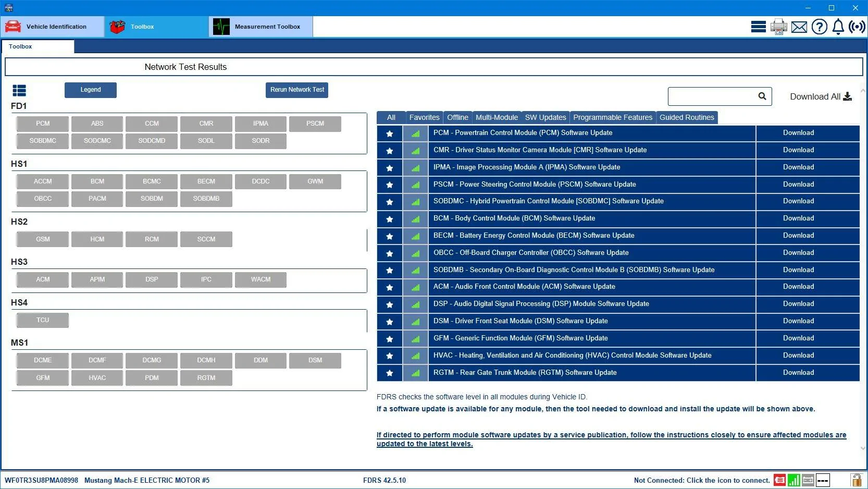The image size is (868, 489).
Task: Click the gray network adapter status icon
Action: (x=808, y=480)
